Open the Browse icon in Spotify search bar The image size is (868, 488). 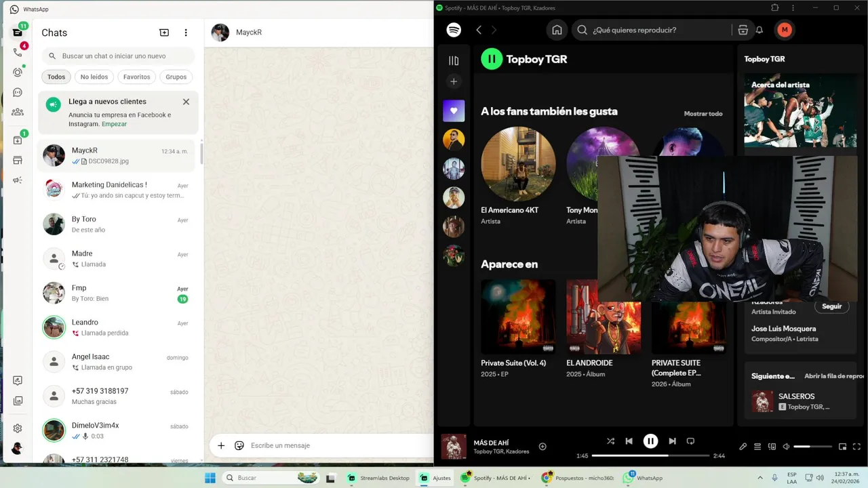tap(743, 30)
